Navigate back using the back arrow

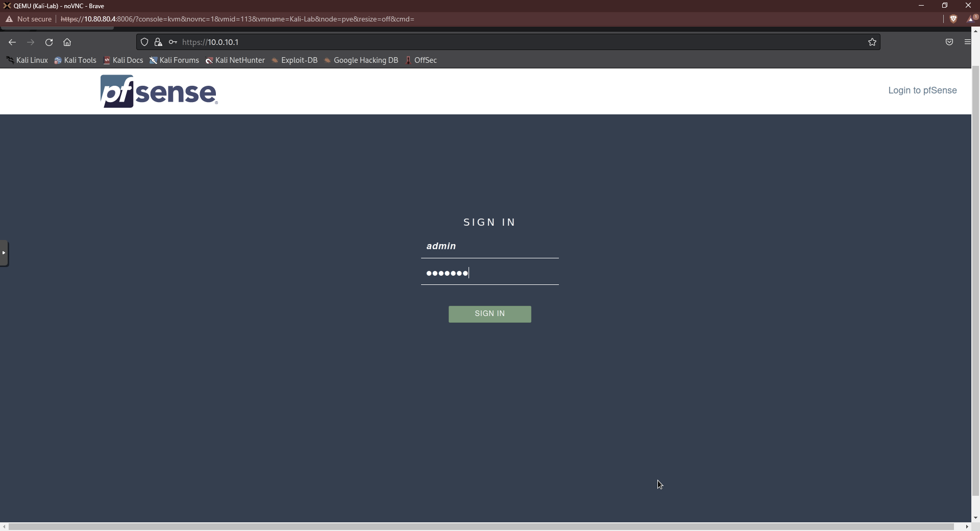tap(12, 42)
